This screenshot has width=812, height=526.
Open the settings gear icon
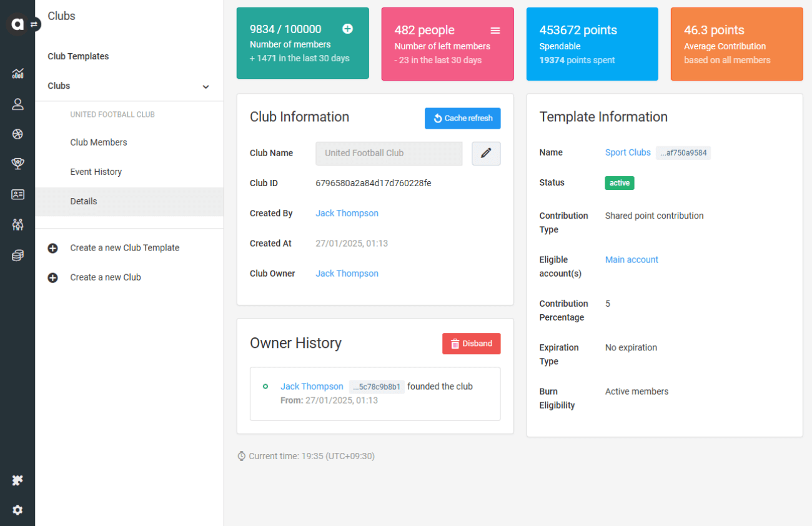point(17,510)
